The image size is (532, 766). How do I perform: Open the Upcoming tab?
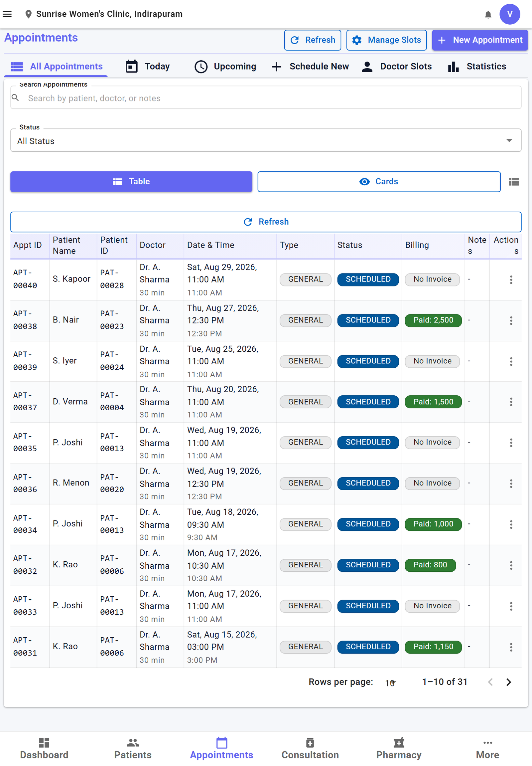click(225, 67)
